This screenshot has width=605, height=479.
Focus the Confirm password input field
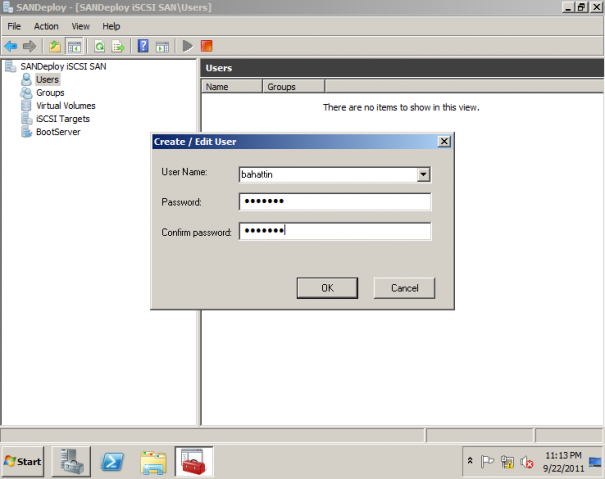coord(335,231)
